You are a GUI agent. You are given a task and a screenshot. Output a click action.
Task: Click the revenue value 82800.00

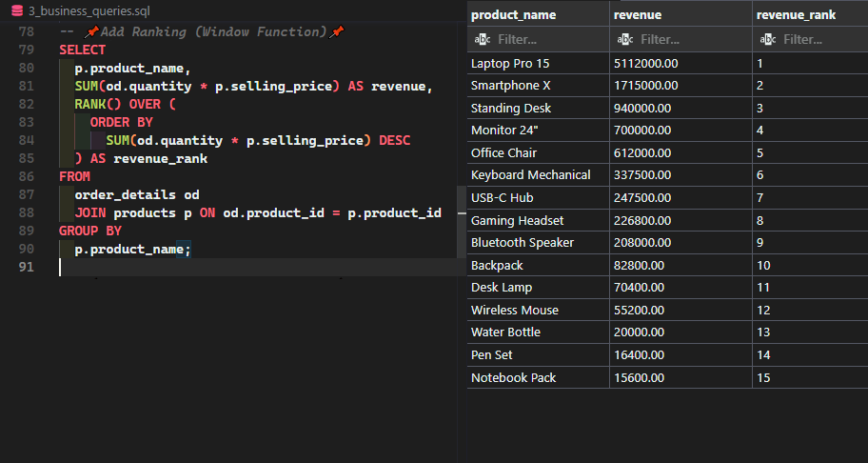click(639, 265)
